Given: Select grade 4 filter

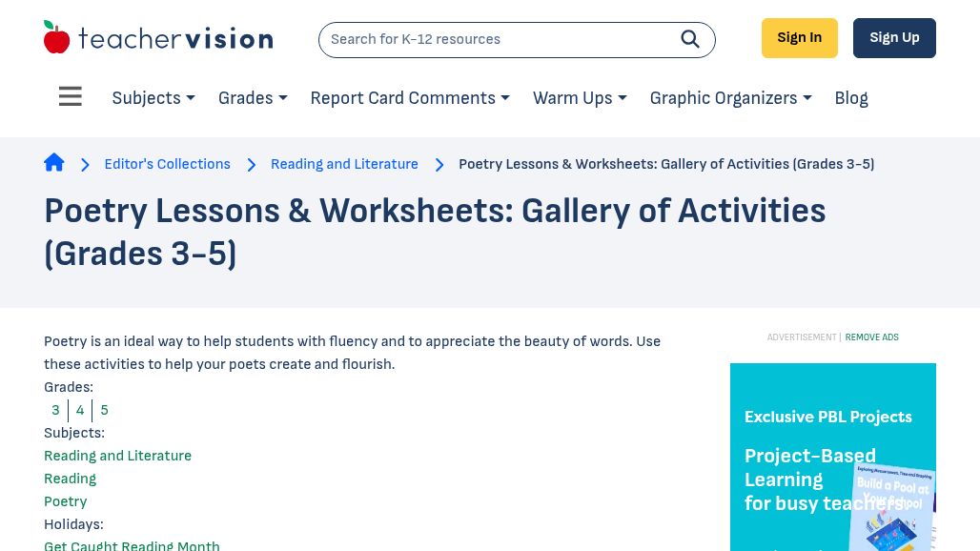Looking at the screenshot, I should point(80,410).
